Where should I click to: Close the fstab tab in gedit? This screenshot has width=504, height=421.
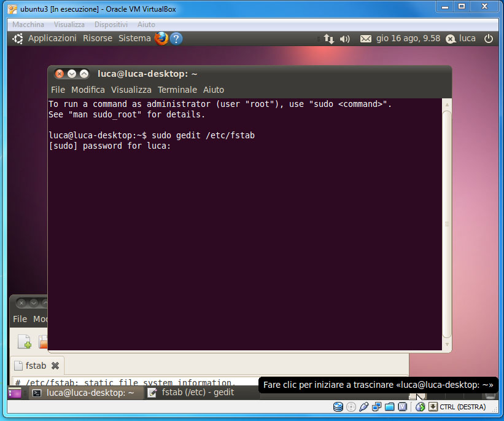pos(55,366)
